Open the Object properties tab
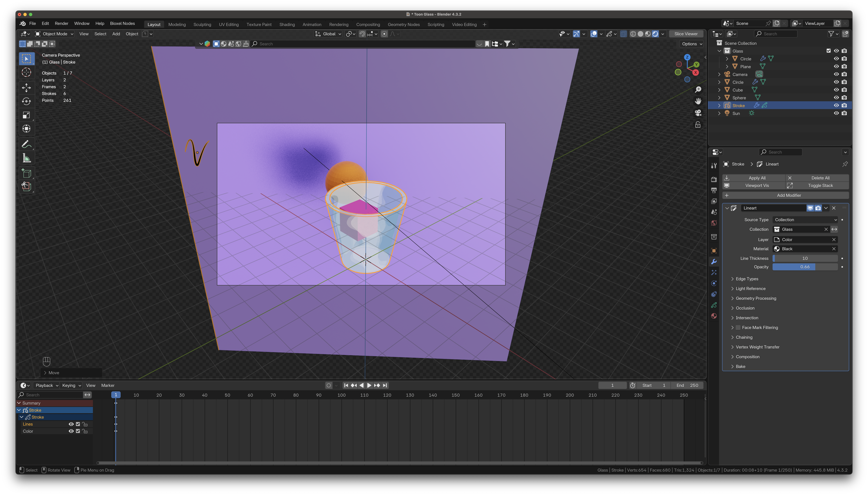868x495 pixels. (x=714, y=251)
